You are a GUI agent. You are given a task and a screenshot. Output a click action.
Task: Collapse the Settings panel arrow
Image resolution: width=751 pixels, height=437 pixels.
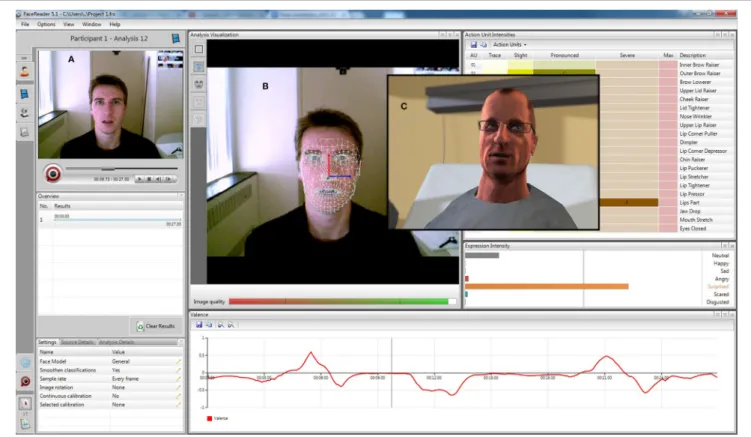point(181,342)
